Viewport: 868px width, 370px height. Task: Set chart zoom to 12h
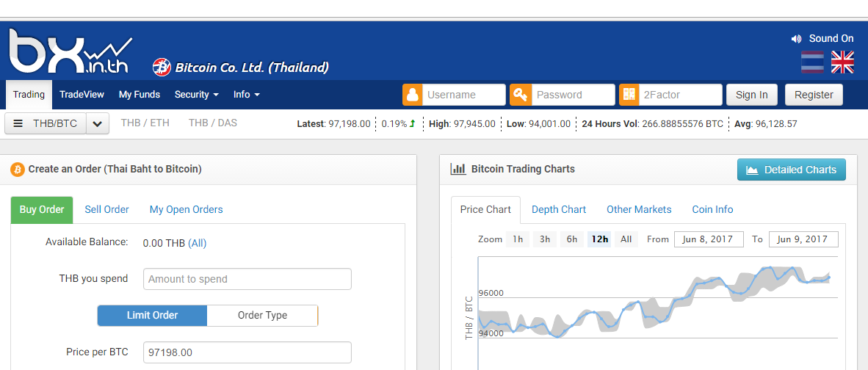[x=599, y=239]
